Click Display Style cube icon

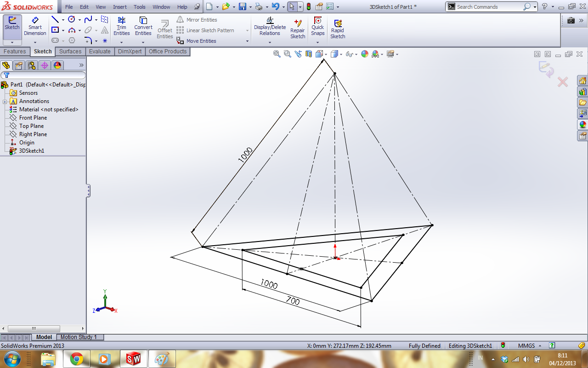[334, 54]
